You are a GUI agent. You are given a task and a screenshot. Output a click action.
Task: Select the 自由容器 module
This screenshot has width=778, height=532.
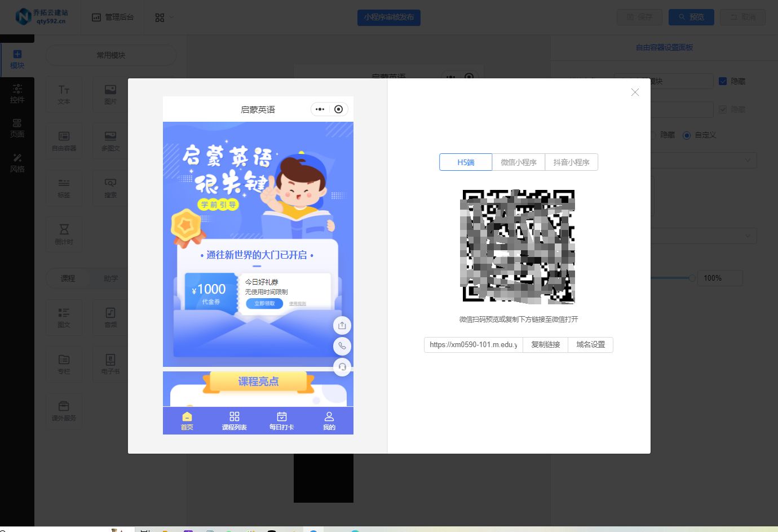64,141
